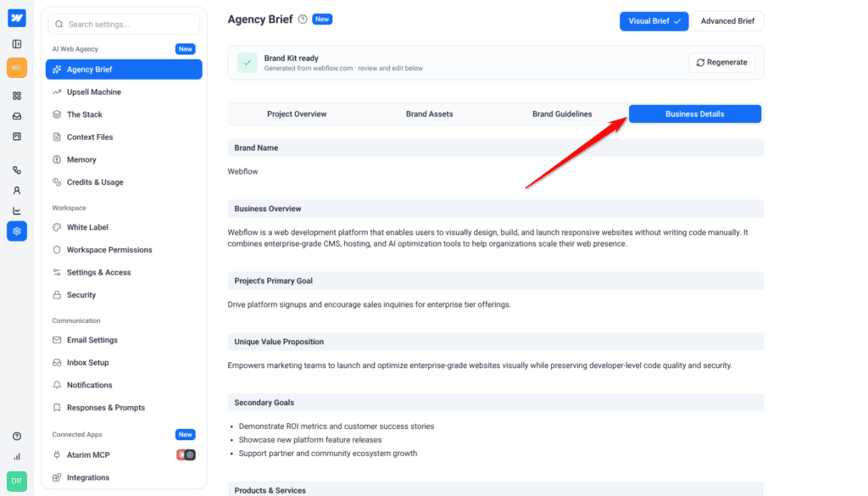The height and width of the screenshot is (496, 868).
Task: Click the Business Overview paragraph text
Action: click(487, 238)
